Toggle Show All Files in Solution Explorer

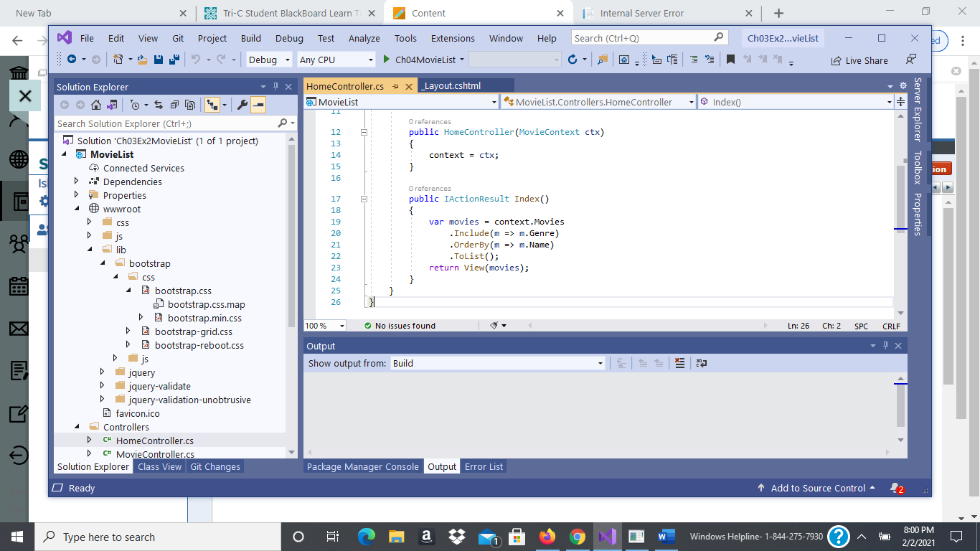pyautogui.click(x=190, y=105)
